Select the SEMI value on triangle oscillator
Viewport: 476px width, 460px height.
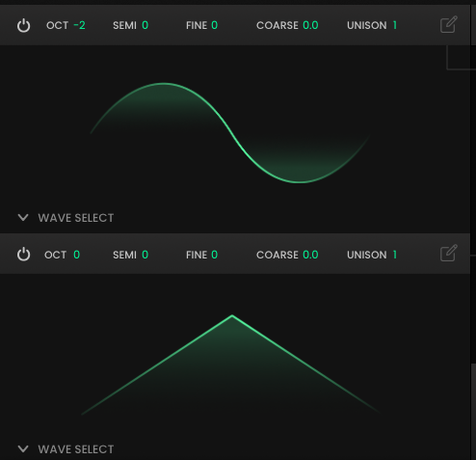coord(145,255)
